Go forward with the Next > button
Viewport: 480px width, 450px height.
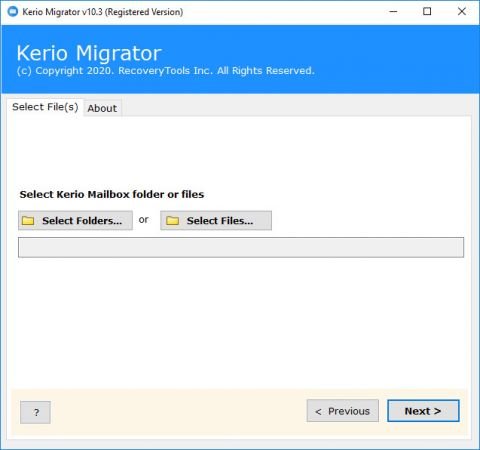coord(423,411)
